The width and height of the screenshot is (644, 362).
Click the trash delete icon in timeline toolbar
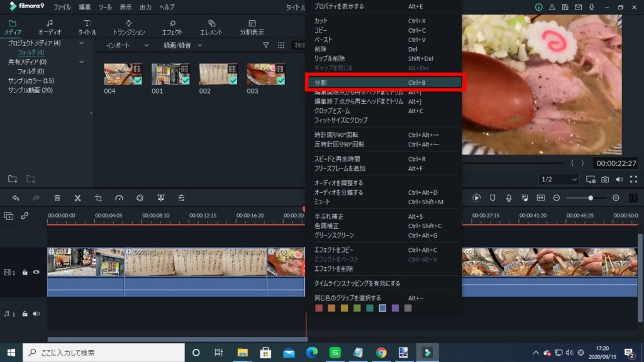coord(57,198)
